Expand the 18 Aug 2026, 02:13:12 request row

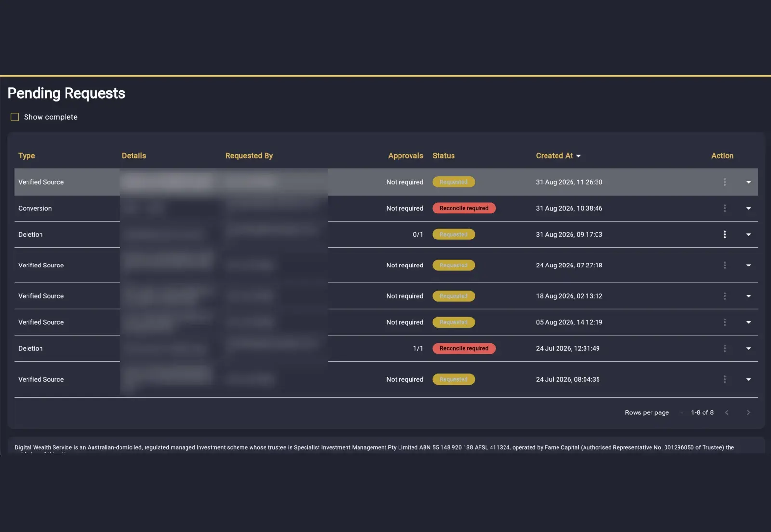tap(748, 296)
